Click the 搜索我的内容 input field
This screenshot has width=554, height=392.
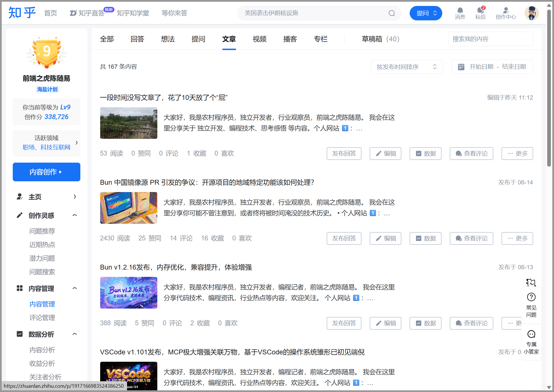tap(490, 39)
